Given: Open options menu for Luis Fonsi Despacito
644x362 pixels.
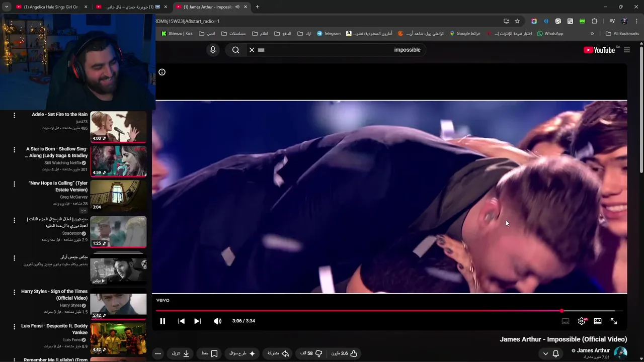Looking at the screenshot, I should [x=14, y=327].
